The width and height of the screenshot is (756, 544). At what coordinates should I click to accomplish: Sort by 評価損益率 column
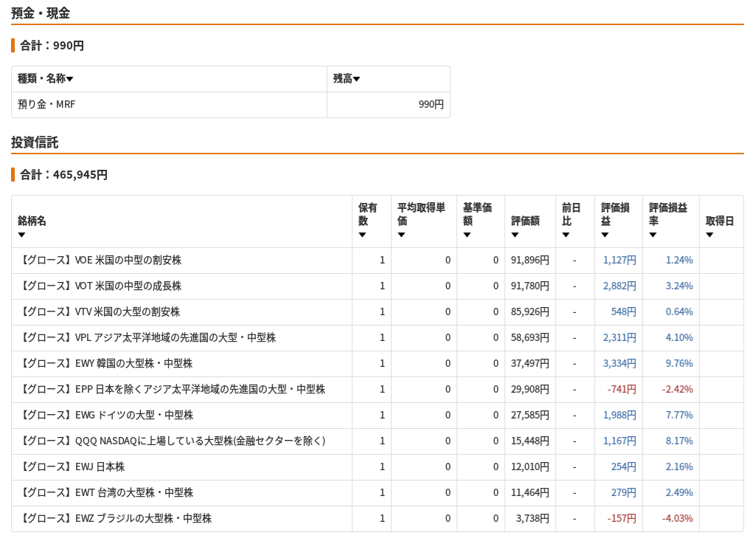click(x=653, y=234)
